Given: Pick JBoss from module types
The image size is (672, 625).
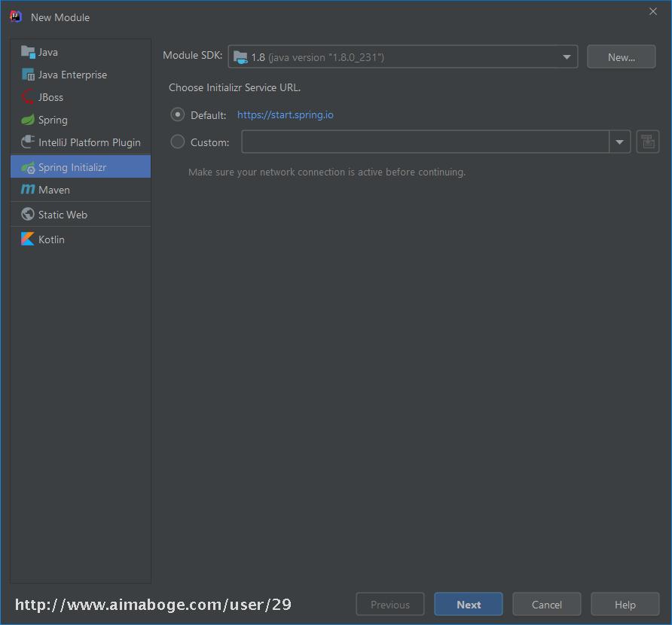Looking at the screenshot, I should point(81,97).
